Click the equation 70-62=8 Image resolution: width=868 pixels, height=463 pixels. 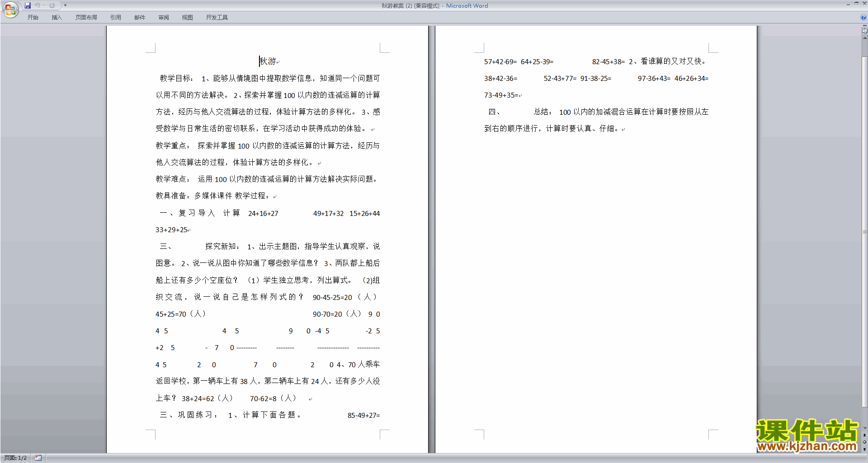[263, 398]
